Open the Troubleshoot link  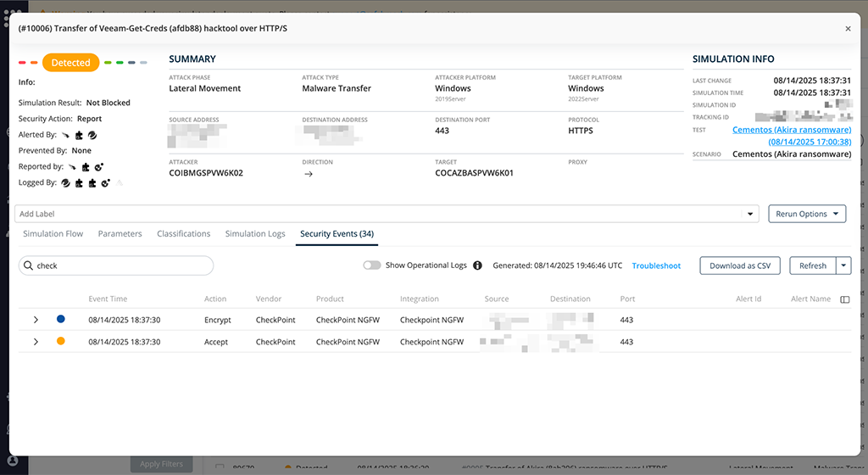[x=657, y=265]
